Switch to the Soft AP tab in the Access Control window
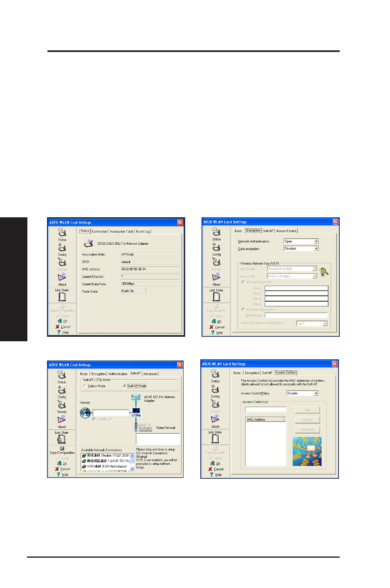The width and height of the screenshot is (390, 588). pyautogui.click(x=267, y=373)
